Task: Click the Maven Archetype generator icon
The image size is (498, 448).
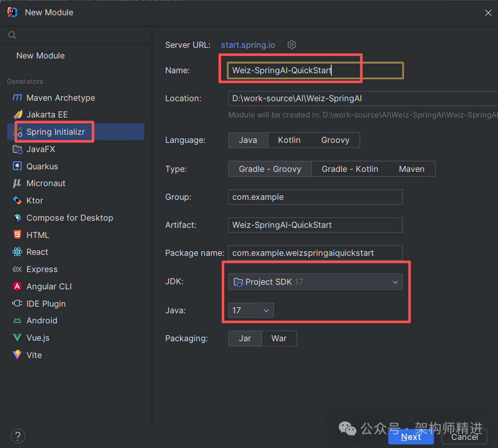Action: (x=17, y=97)
